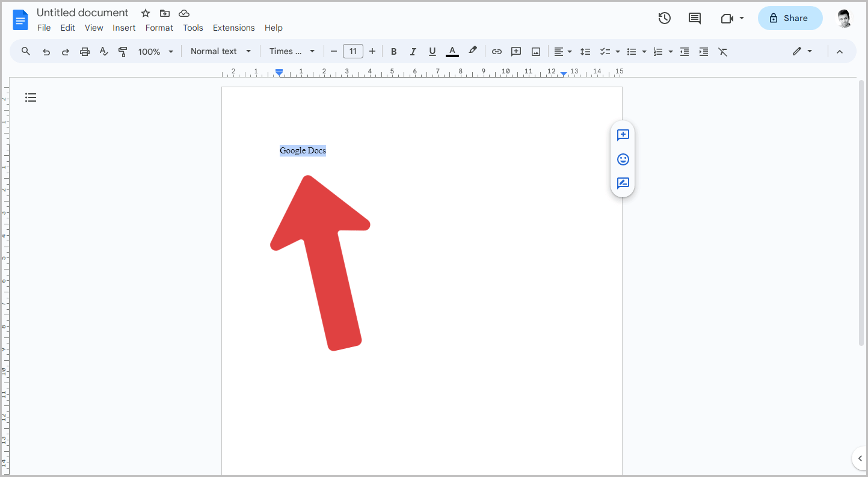Open editing mode pencil dropdown
Screen dimensions: 868x477
(x=802, y=52)
